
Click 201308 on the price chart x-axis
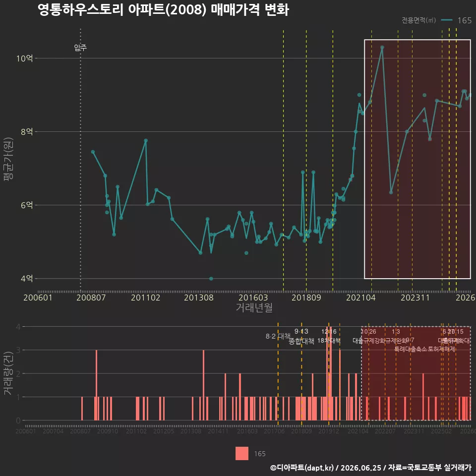coord(199,297)
